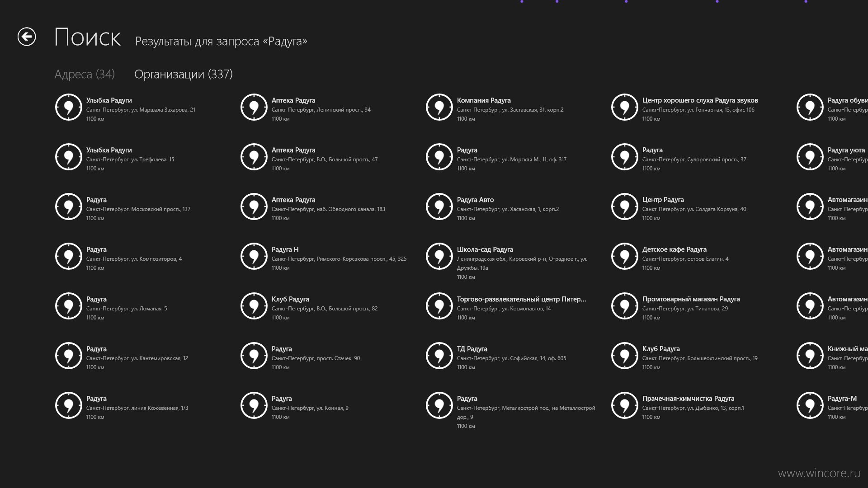
Task: Click location icon next to Радуга Н
Action: click(254, 256)
